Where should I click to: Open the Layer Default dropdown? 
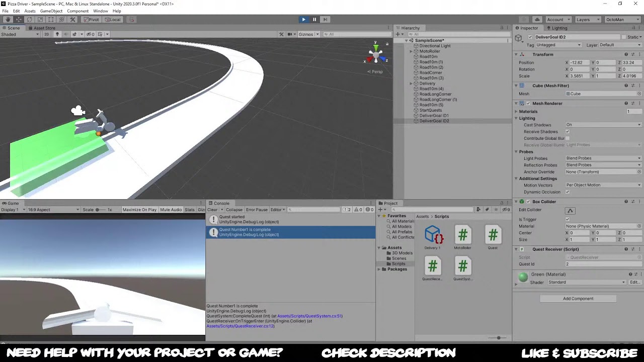pyautogui.click(x=620, y=45)
